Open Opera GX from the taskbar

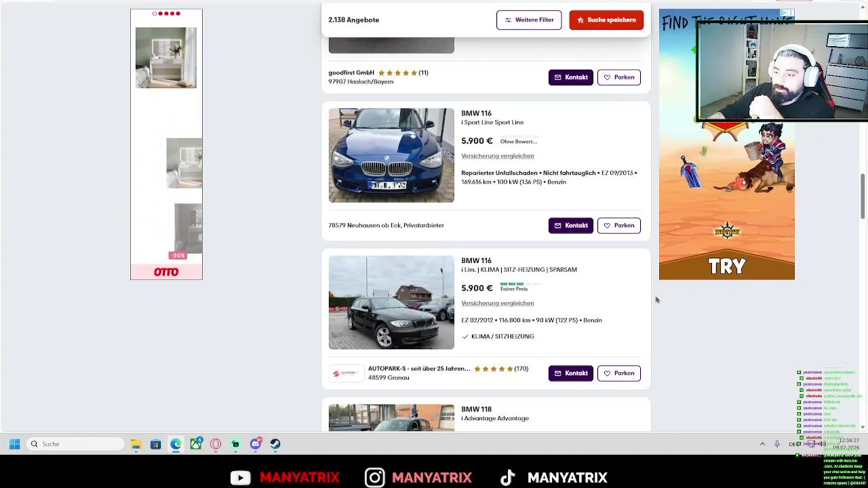click(x=216, y=444)
